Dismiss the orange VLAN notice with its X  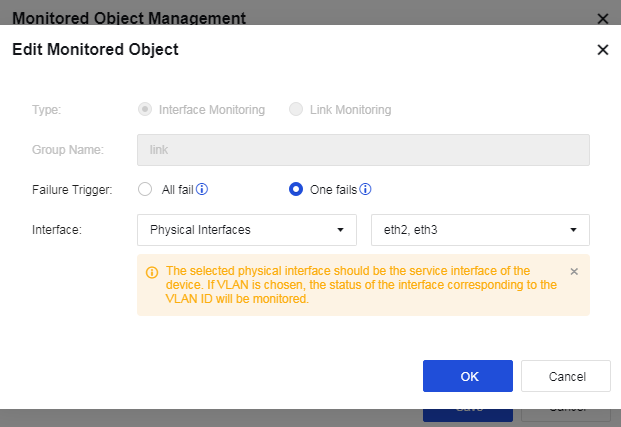point(574,271)
